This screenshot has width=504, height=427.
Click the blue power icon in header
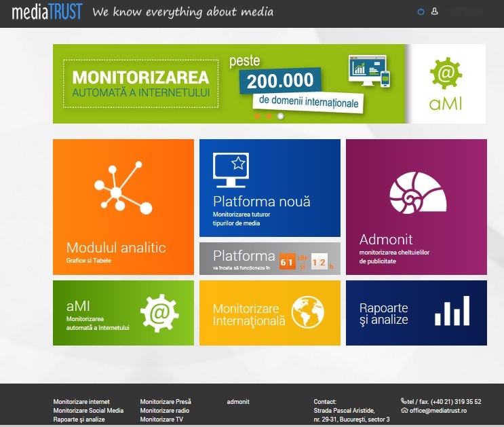click(x=421, y=12)
